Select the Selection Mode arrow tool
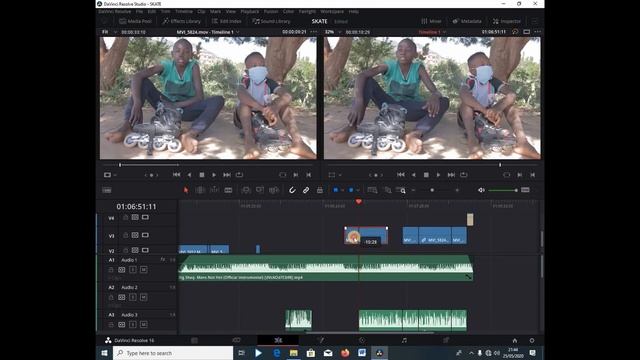 pos(186,190)
